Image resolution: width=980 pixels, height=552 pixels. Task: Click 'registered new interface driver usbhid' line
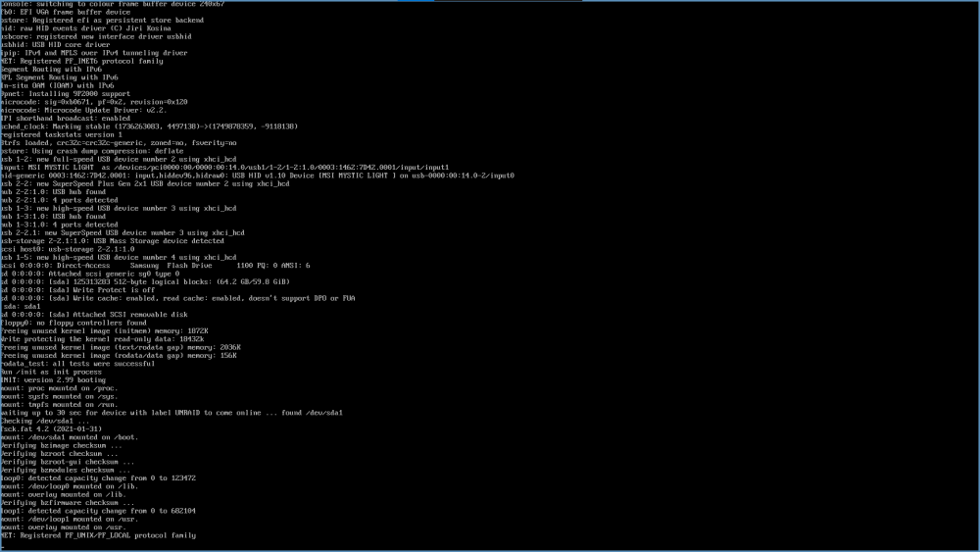pyautogui.click(x=96, y=36)
